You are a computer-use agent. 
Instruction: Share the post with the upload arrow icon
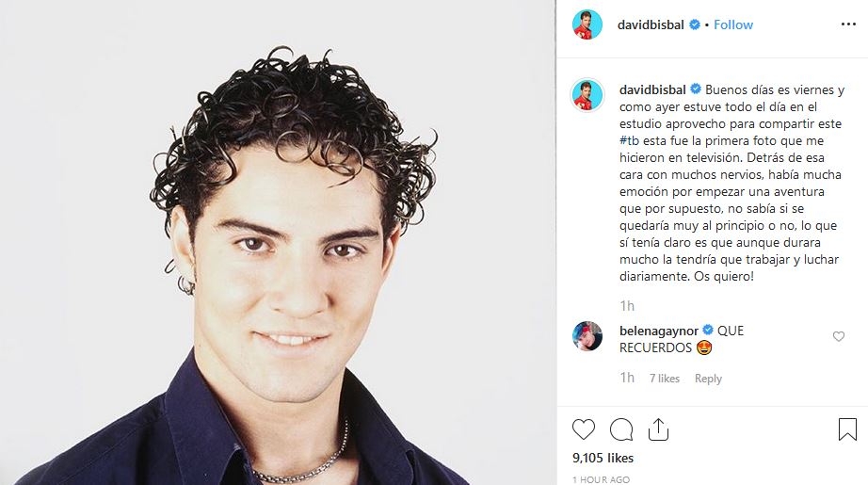[x=658, y=429]
